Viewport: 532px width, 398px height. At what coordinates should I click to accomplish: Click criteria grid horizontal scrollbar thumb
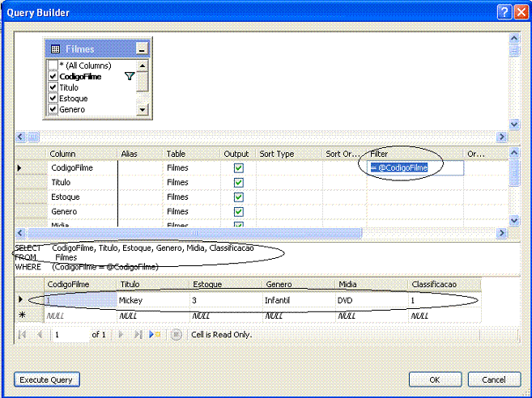(194, 233)
